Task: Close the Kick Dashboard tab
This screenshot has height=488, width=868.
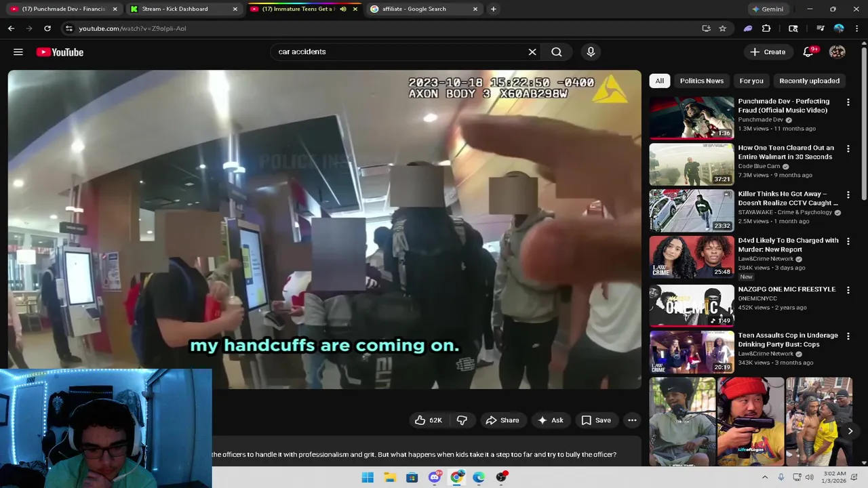Action: click(235, 9)
